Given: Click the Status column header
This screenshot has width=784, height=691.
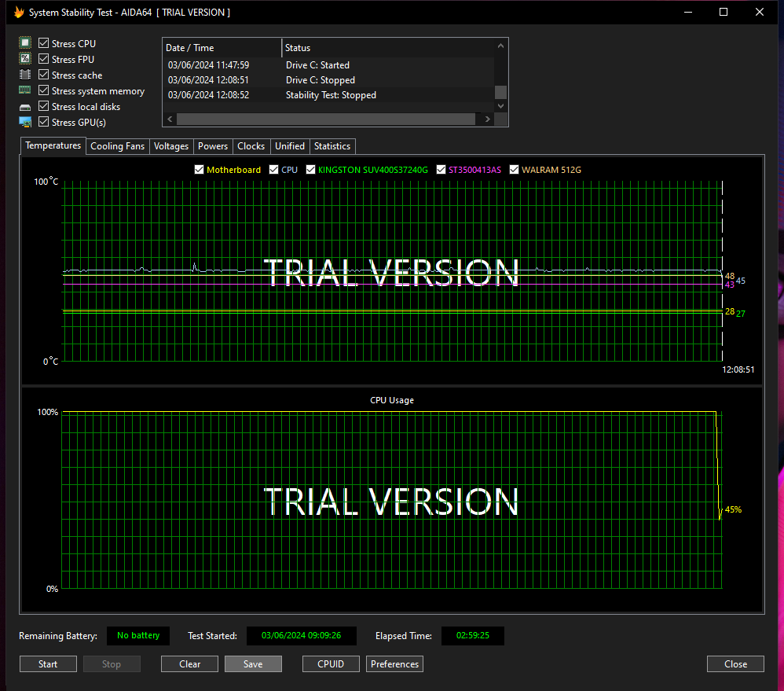Looking at the screenshot, I should pyautogui.click(x=388, y=48).
